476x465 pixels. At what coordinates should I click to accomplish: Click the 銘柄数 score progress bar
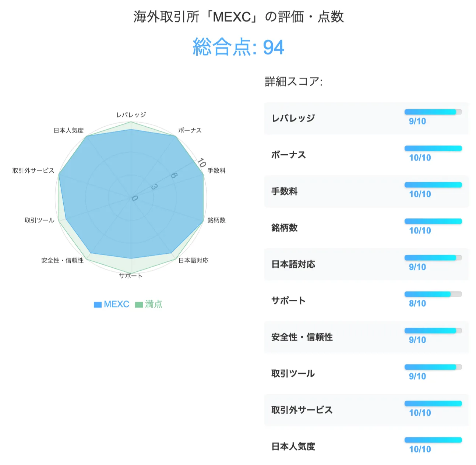click(433, 221)
